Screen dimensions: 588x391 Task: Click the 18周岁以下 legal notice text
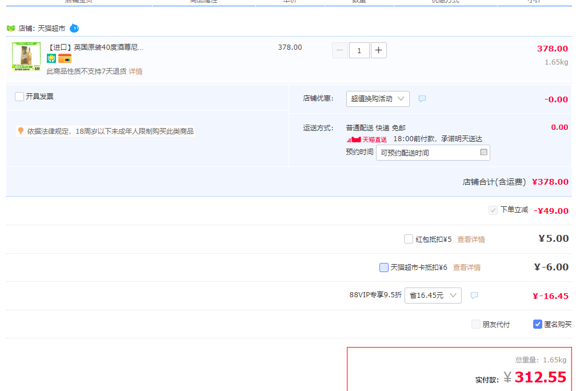(x=110, y=131)
